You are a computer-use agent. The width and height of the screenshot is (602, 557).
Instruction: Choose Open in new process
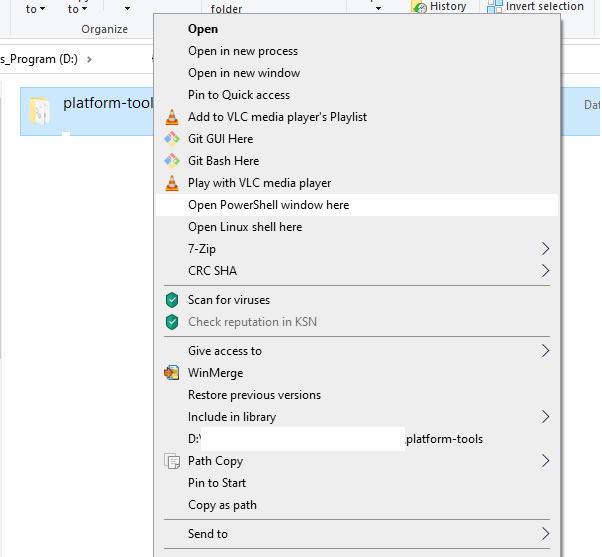click(x=357, y=51)
